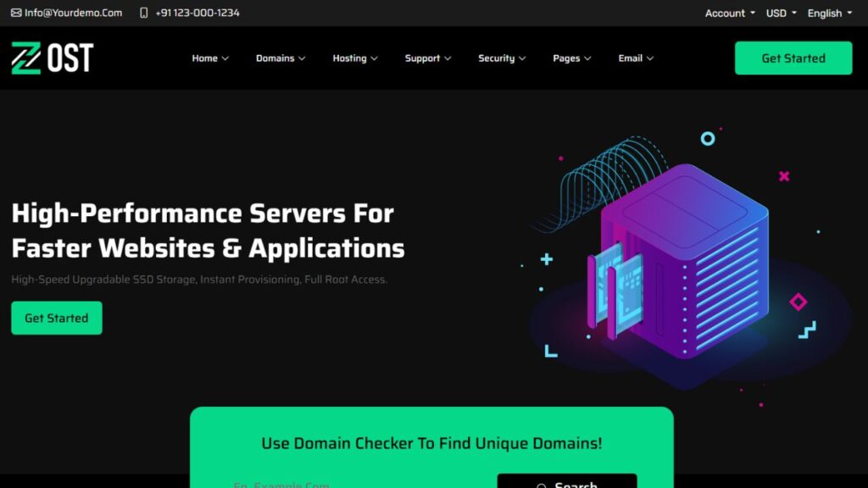Expand the Home menu

click(210, 58)
